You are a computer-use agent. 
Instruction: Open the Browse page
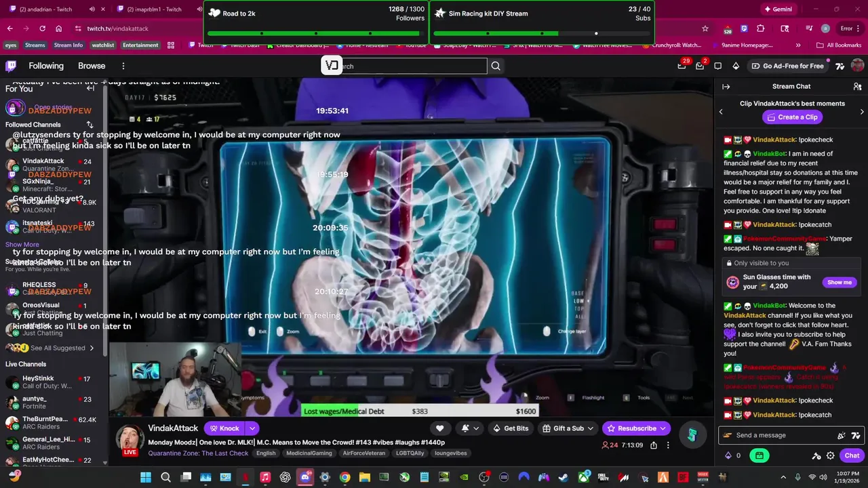coord(92,66)
